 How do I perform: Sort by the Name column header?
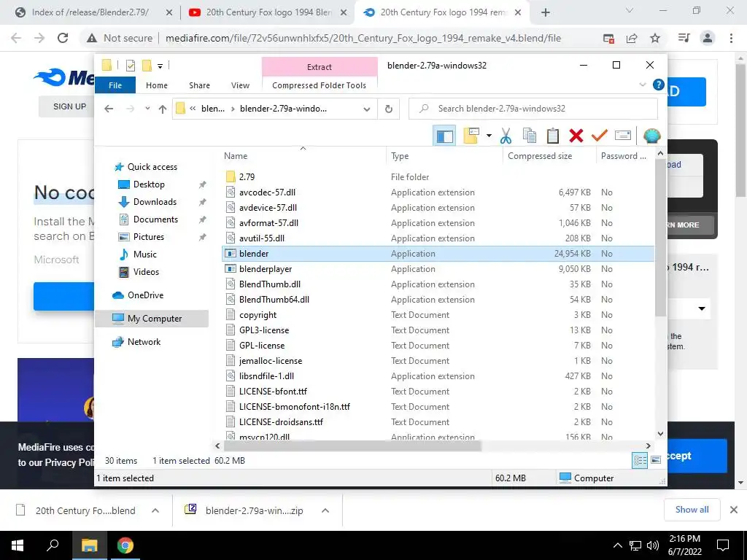303,156
